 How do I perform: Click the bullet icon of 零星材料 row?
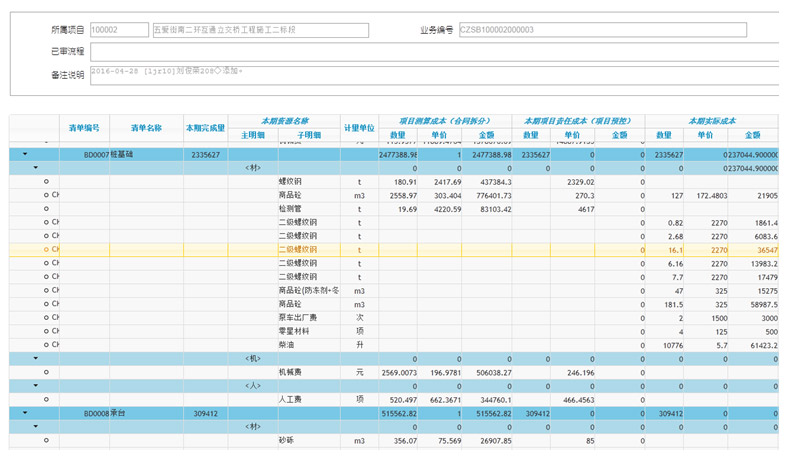tap(46, 331)
